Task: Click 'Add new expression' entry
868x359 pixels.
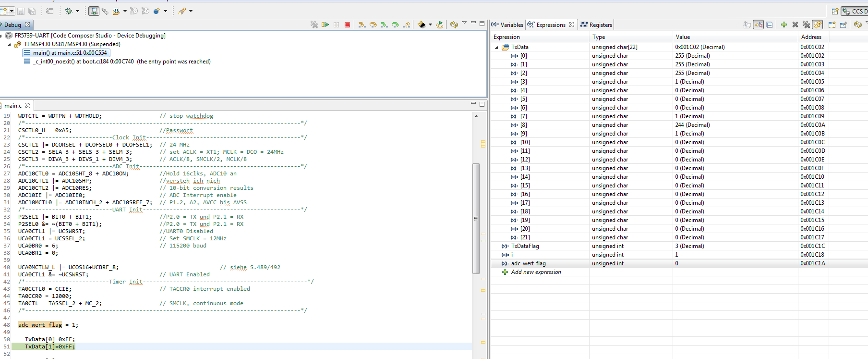Action: click(x=536, y=272)
